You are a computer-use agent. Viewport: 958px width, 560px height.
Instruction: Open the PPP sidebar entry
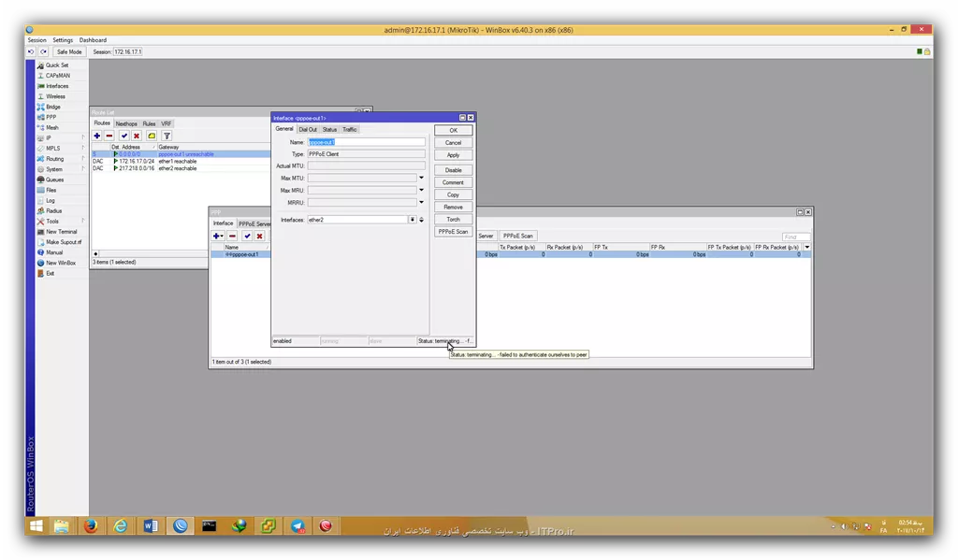(51, 117)
